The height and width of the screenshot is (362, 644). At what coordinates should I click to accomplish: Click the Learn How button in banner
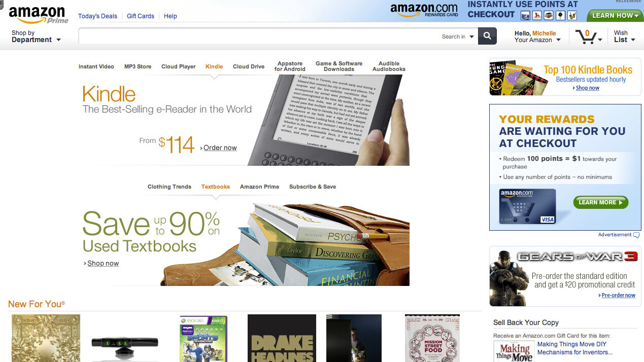(615, 16)
